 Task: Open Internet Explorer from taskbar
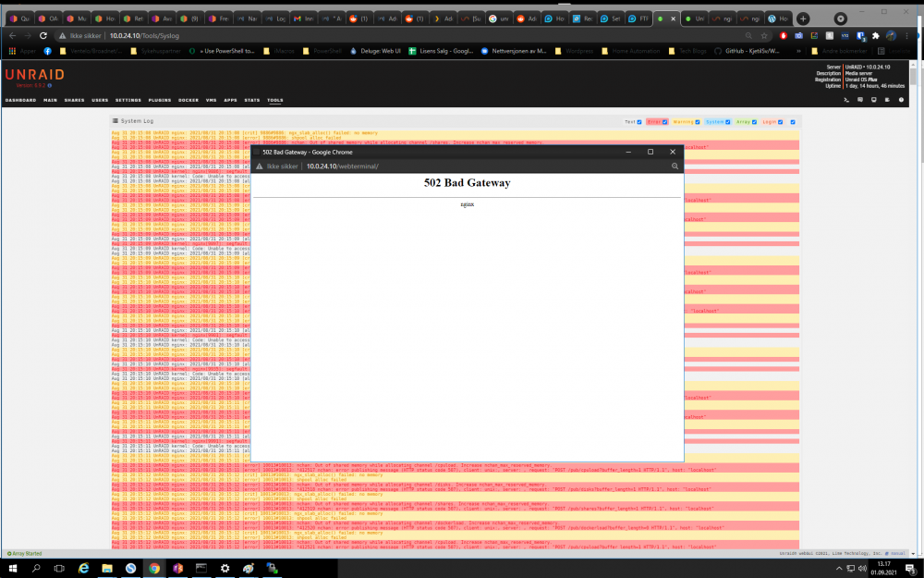[84, 569]
